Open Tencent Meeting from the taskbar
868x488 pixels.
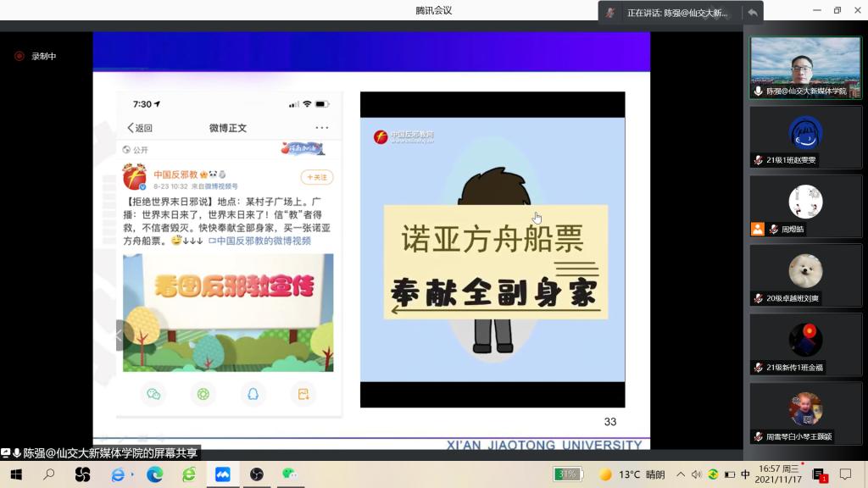pos(222,474)
